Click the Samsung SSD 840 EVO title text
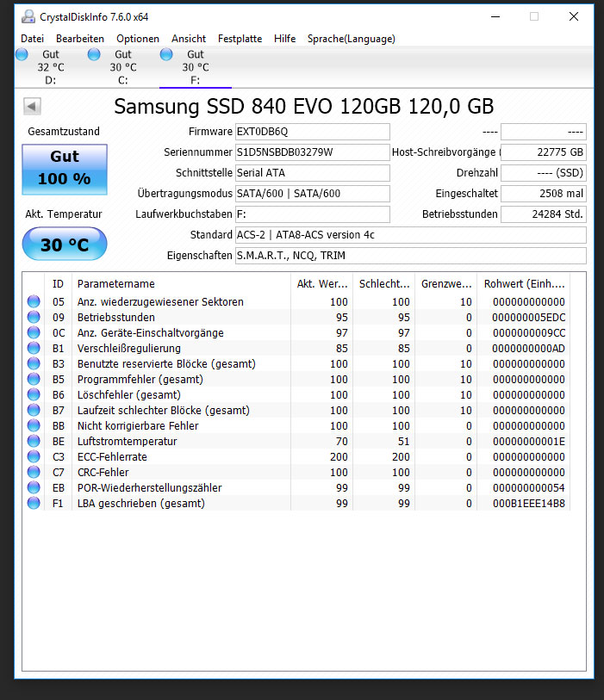The width and height of the screenshot is (604, 700). pos(304,107)
